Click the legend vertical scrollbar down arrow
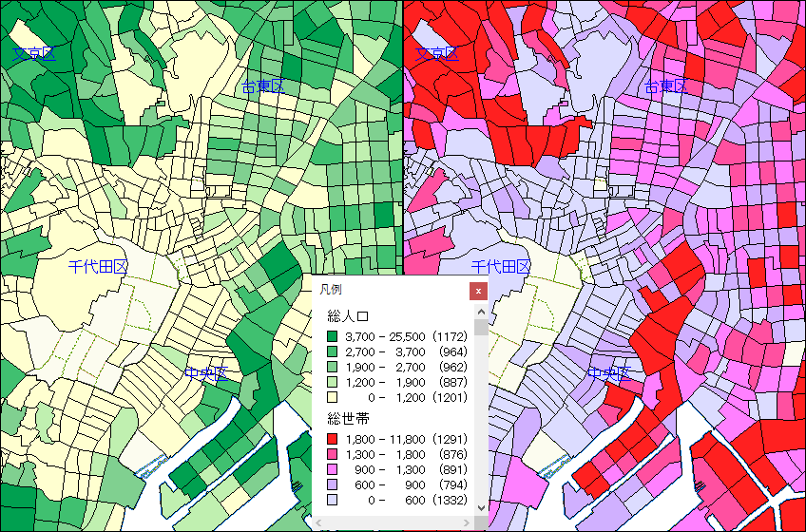806x532 pixels. coord(481,508)
